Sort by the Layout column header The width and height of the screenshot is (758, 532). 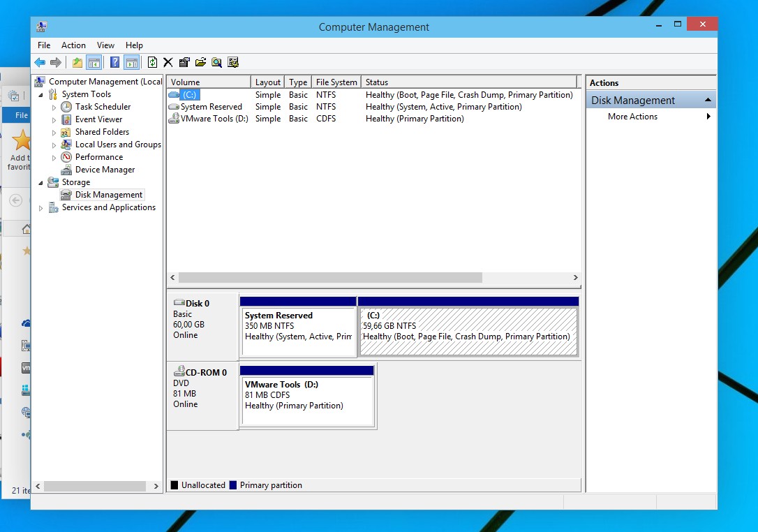coord(268,82)
